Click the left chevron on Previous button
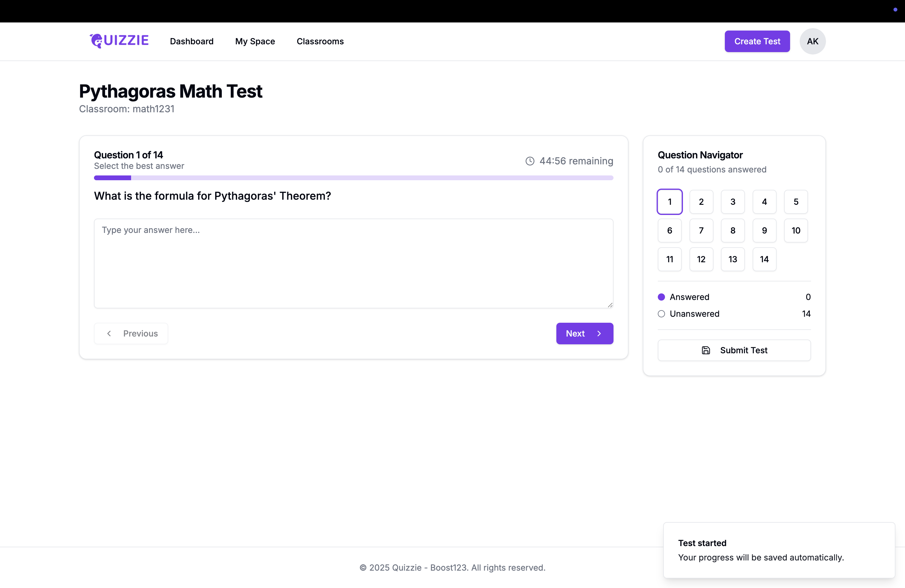 tap(109, 334)
